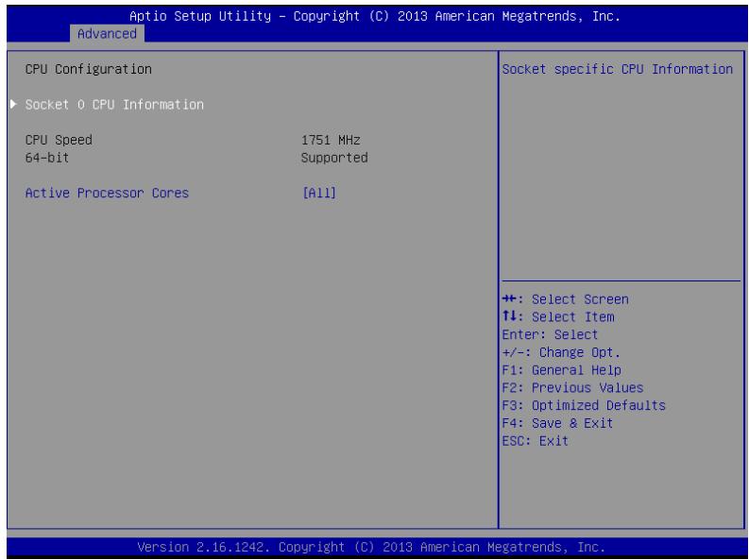Click the F4: Save & Exit hint

pyautogui.click(x=557, y=423)
